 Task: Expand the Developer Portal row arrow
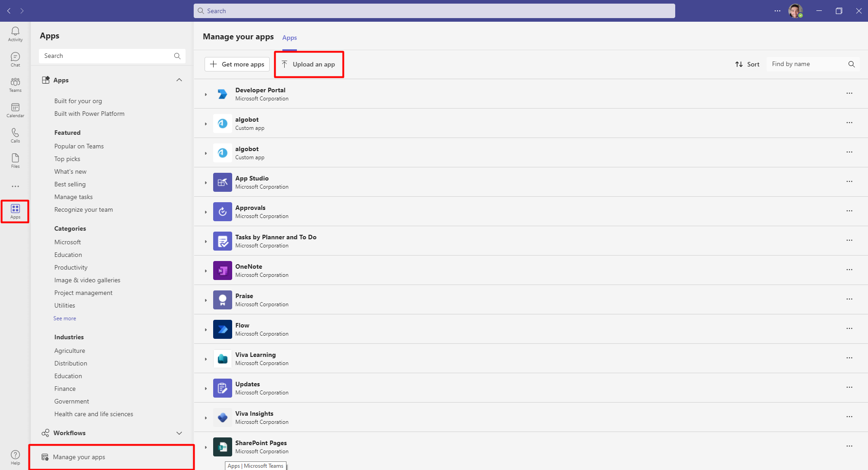coord(206,95)
